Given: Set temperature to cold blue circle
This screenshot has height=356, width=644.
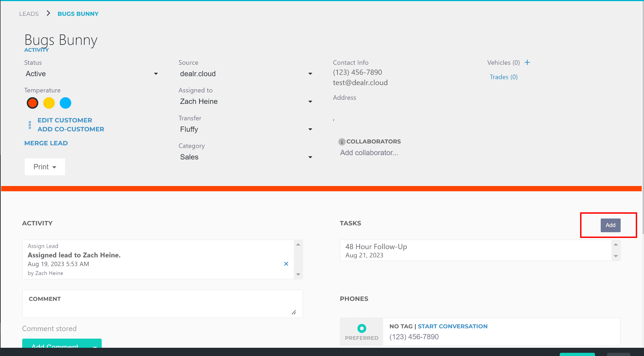Looking at the screenshot, I should (65, 103).
